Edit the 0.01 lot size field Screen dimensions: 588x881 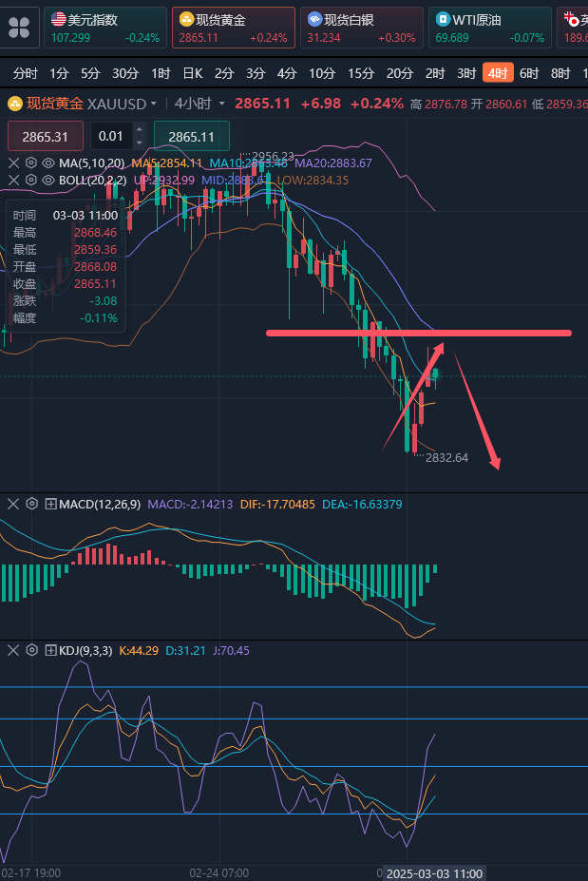click(110, 136)
